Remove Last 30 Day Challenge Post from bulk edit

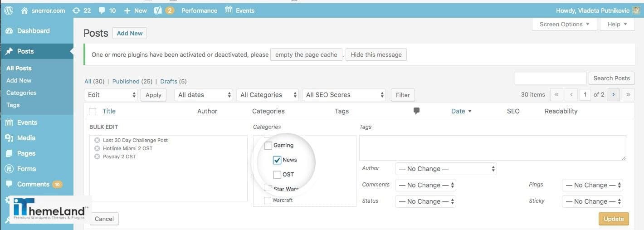(97, 140)
